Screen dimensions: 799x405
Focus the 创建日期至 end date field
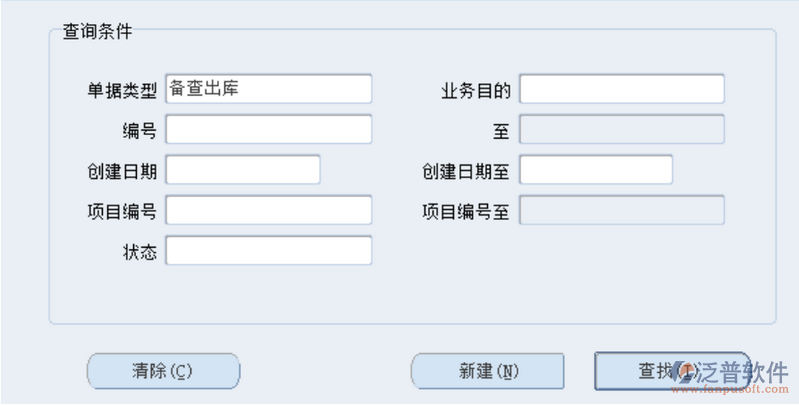(x=596, y=170)
